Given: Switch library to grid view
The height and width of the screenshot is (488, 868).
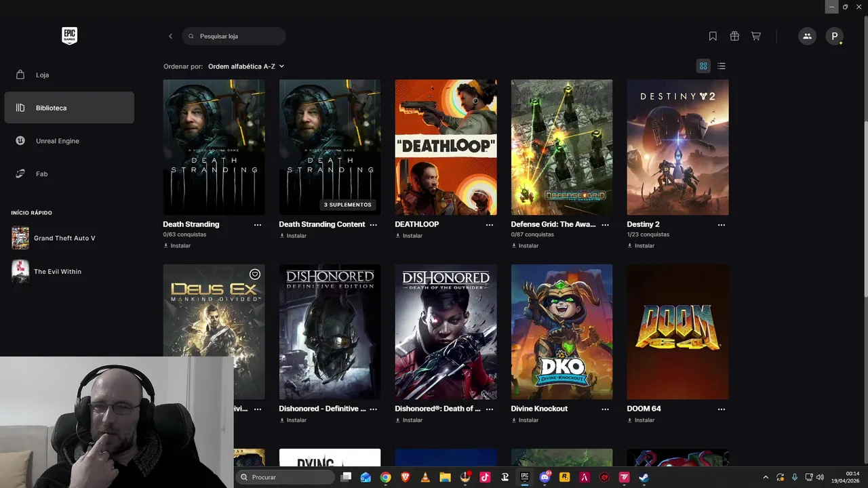Looking at the screenshot, I should pos(703,66).
